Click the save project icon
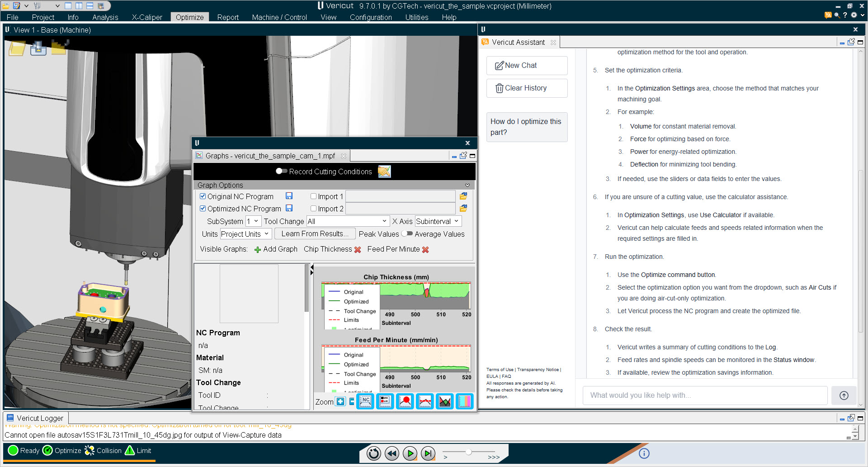The width and height of the screenshot is (868, 467). (17, 6)
